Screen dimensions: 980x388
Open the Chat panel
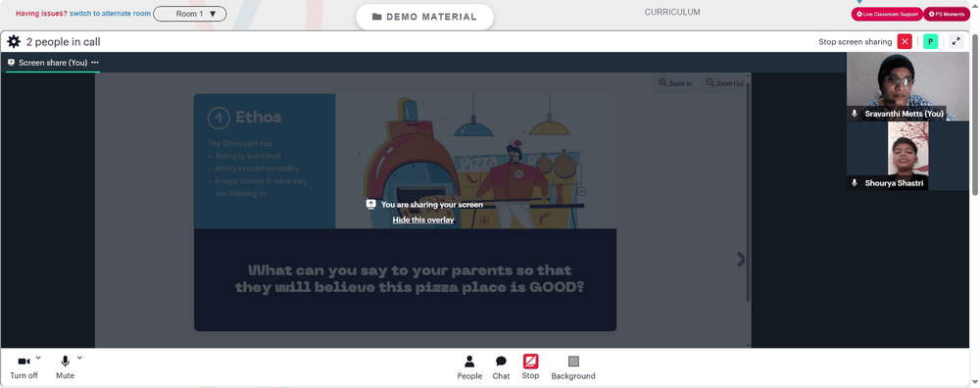tap(501, 367)
